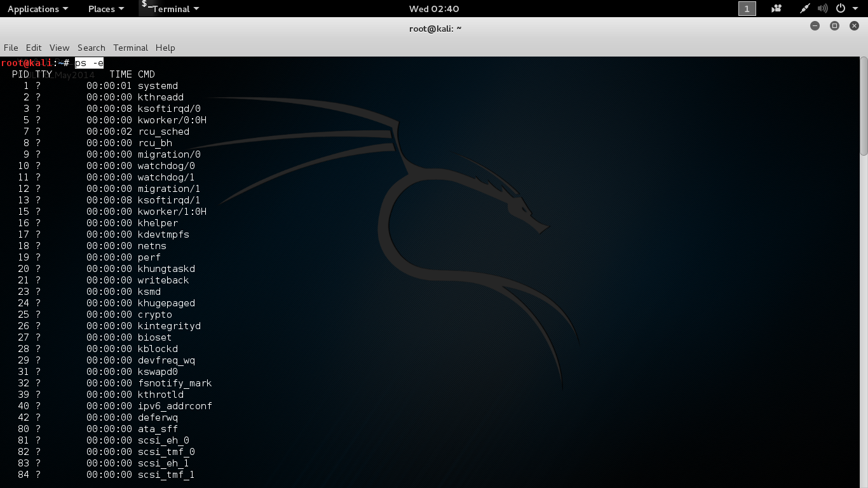Click the 'kthrotld' process name
The width and height of the screenshot is (868, 488).
coord(161,395)
